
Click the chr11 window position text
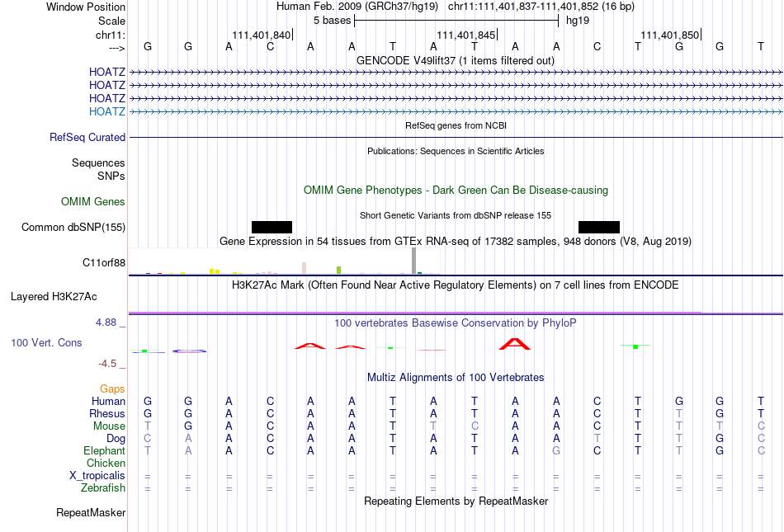541,7
